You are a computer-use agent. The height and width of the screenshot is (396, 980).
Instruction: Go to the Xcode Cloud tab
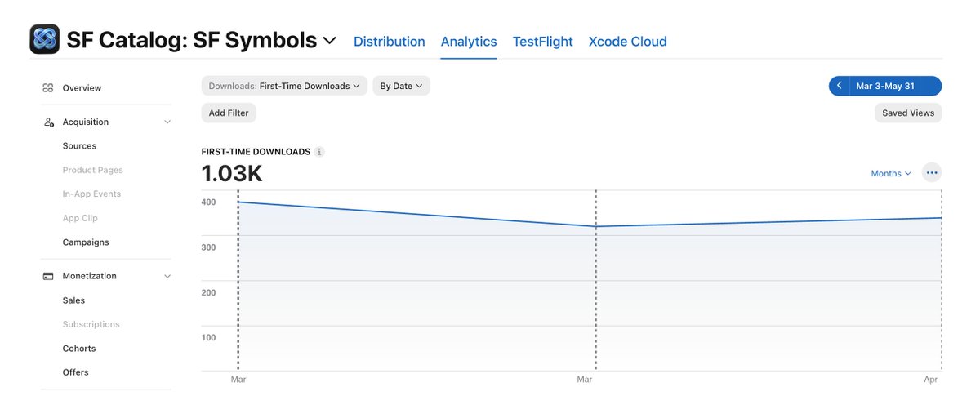pyautogui.click(x=628, y=42)
